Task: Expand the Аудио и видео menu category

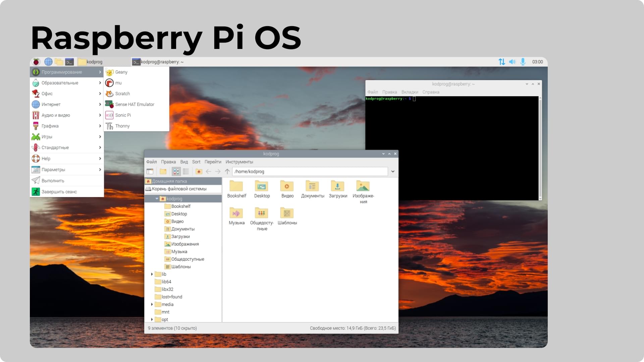Action: (67, 115)
